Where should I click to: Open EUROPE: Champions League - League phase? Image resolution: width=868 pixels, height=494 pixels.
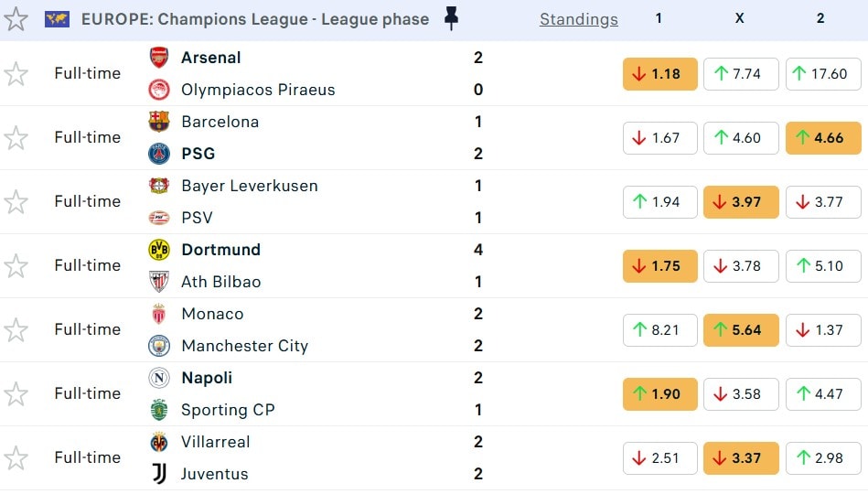(x=254, y=19)
